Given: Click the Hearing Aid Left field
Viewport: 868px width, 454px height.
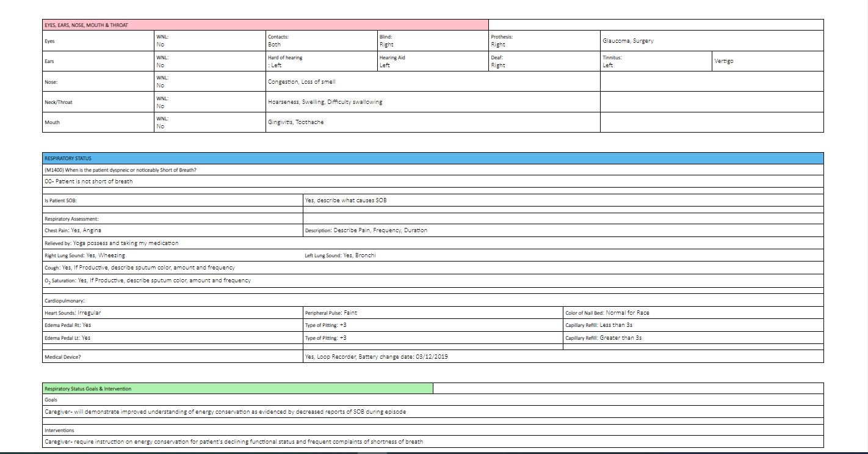Looking at the screenshot, I should [x=392, y=61].
